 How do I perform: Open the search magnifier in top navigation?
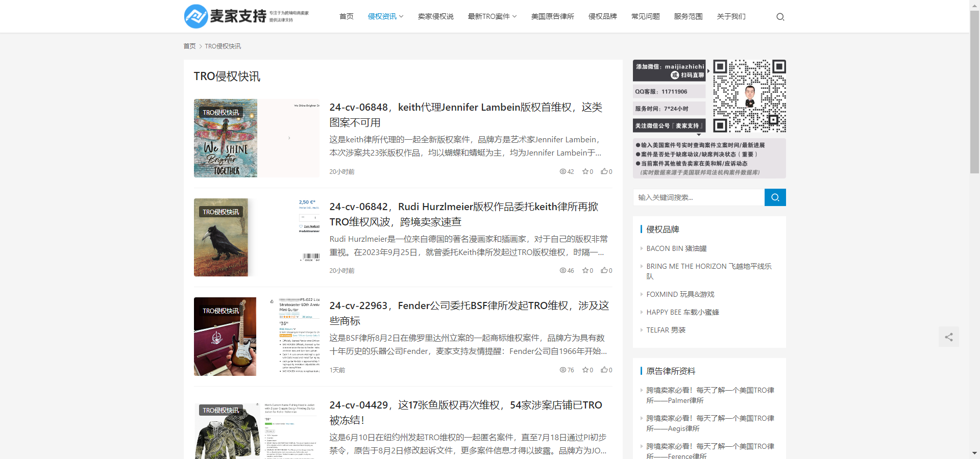tap(780, 17)
